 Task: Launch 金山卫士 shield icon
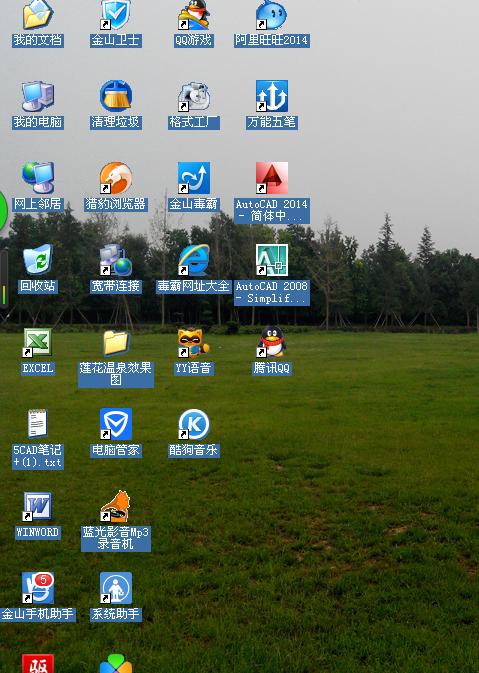pyautogui.click(x=116, y=15)
